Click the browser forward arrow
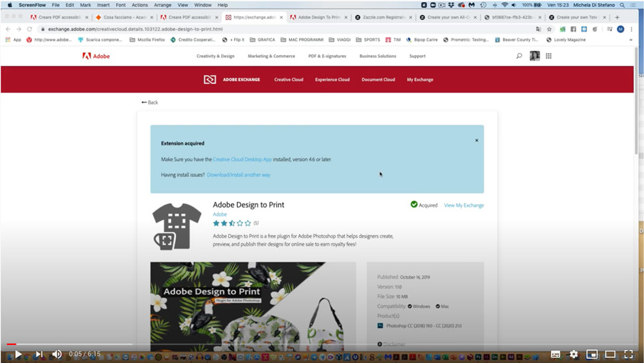 [19, 29]
